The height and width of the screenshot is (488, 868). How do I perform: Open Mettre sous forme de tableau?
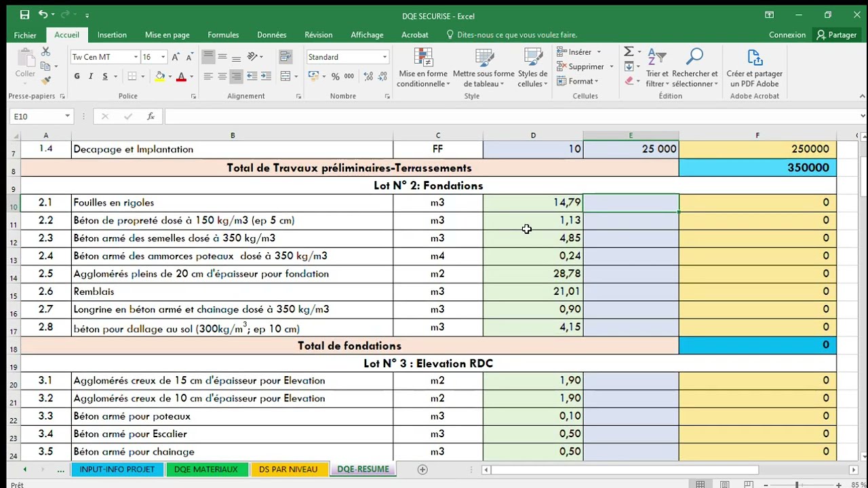[x=484, y=68]
